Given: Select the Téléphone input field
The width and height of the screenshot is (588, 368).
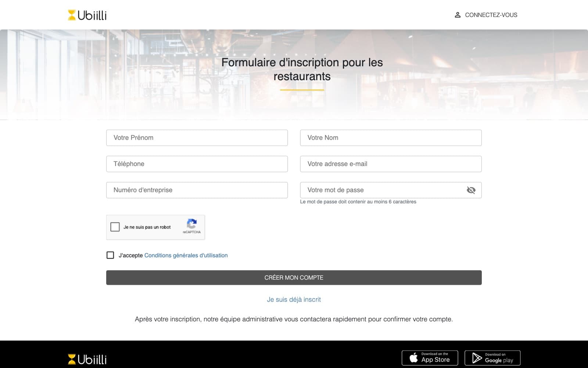Looking at the screenshot, I should point(197,164).
